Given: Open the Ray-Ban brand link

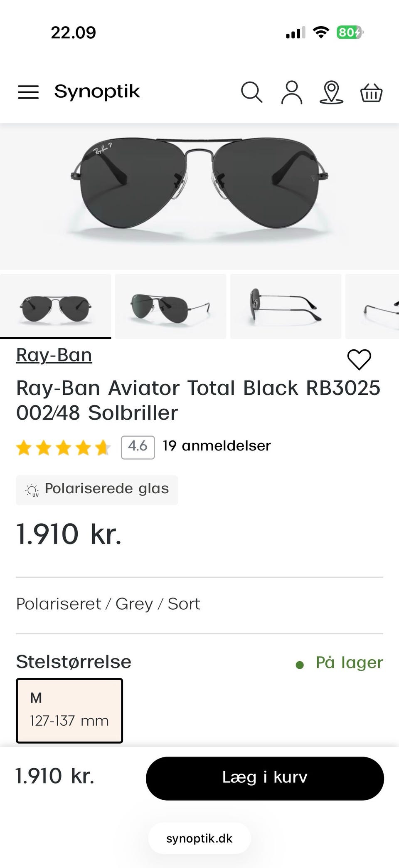Looking at the screenshot, I should pyautogui.click(x=54, y=355).
